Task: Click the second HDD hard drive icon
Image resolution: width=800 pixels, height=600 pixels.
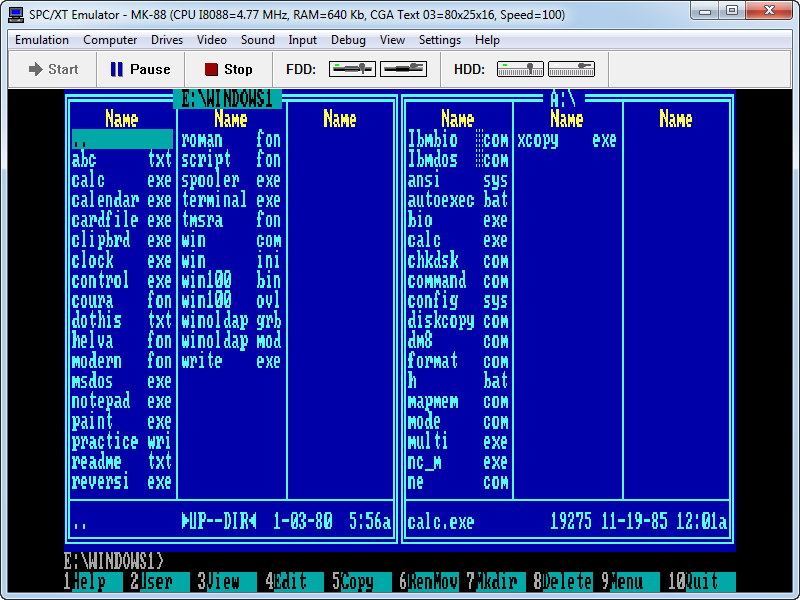Action: click(570, 69)
